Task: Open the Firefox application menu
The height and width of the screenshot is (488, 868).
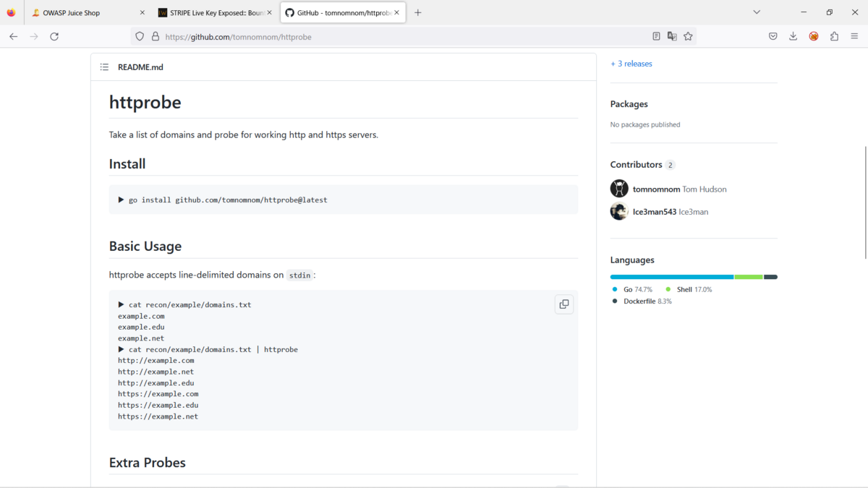Action: [854, 36]
